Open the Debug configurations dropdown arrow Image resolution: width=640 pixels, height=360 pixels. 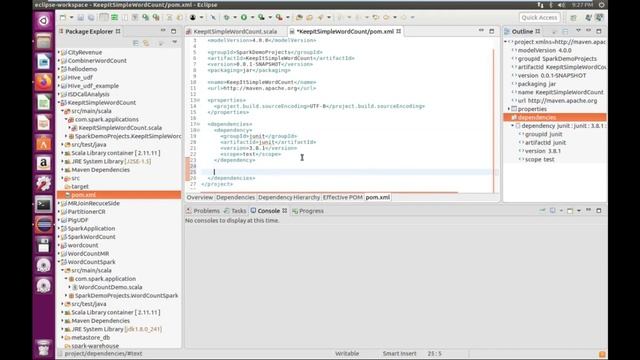pyautogui.click(x=235, y=18)
